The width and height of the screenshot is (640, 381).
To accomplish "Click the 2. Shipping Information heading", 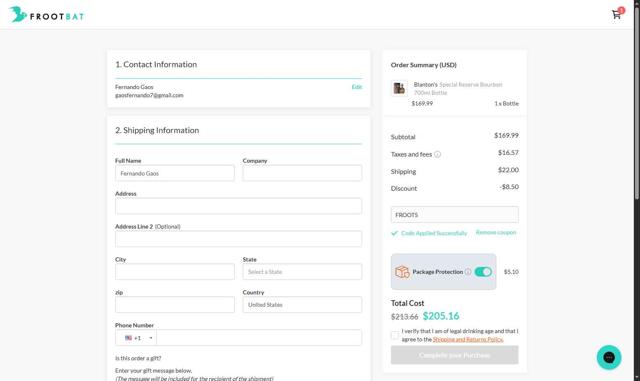I will tap(157, 130).
